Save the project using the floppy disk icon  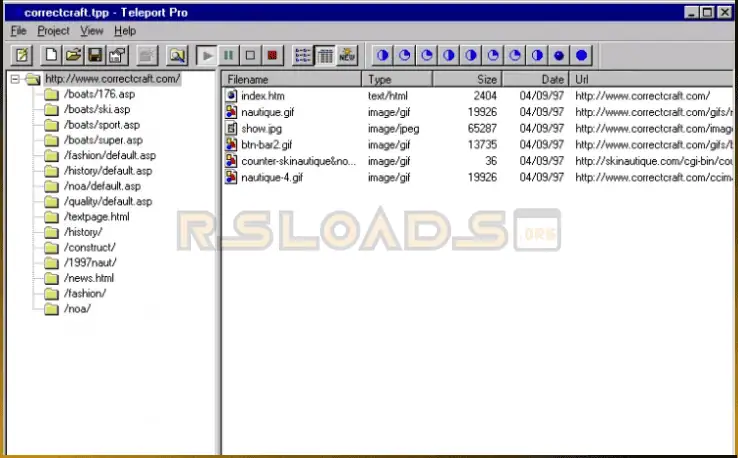click(95, 55)
